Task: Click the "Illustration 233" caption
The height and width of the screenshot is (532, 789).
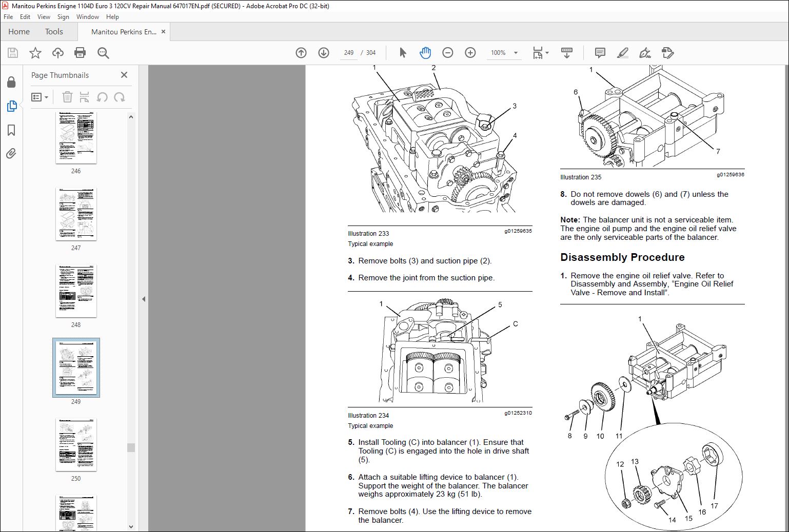Action: click(368, 234)
